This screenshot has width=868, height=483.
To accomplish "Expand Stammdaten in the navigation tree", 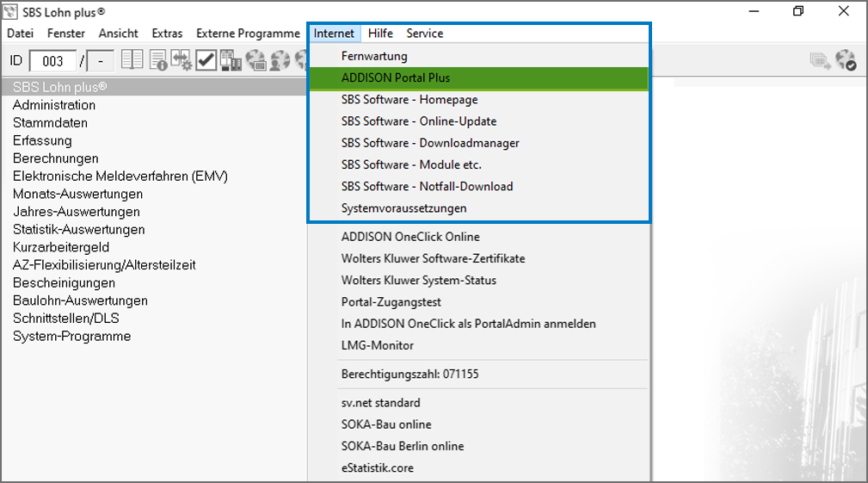I will [50, 123].
